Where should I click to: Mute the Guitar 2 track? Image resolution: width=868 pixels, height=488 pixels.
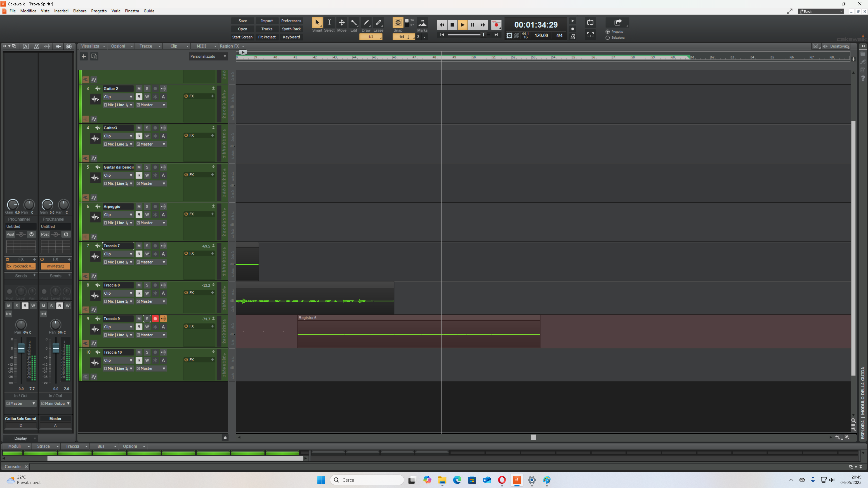pyautogui.click(x=139, y=89)
